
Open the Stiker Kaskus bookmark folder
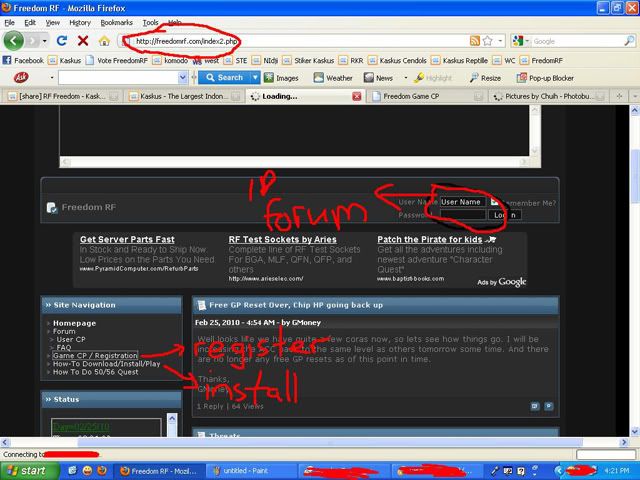click(309, 60)
